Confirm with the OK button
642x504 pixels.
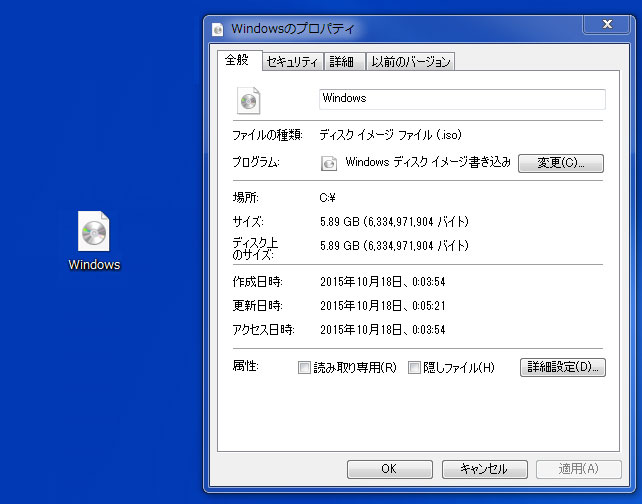tap(389, 469)
